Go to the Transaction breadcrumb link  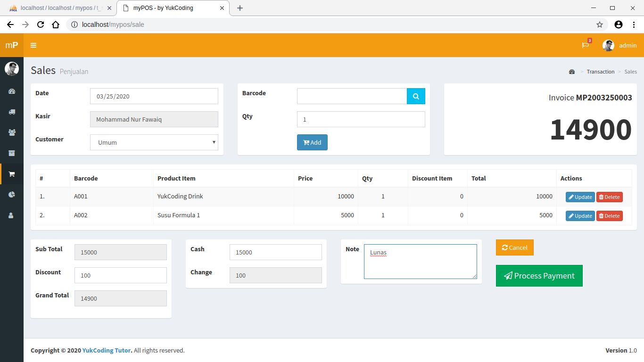600,72
